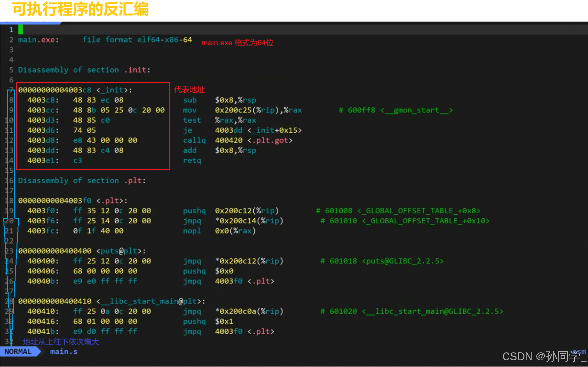Click bytes '68 01 00 00 00'

coord(105,321)
